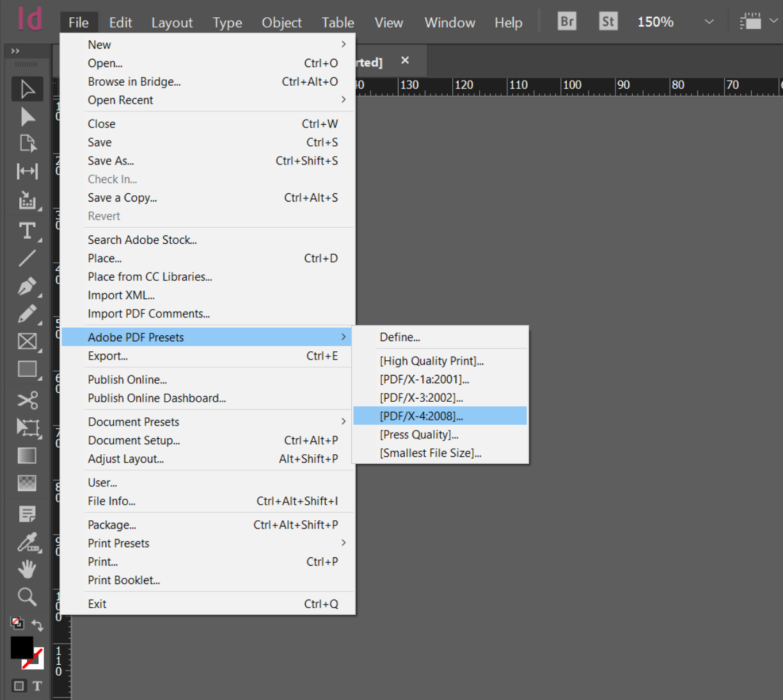
Task: Reset to default fill and stroke
Action: pos(17,623)
